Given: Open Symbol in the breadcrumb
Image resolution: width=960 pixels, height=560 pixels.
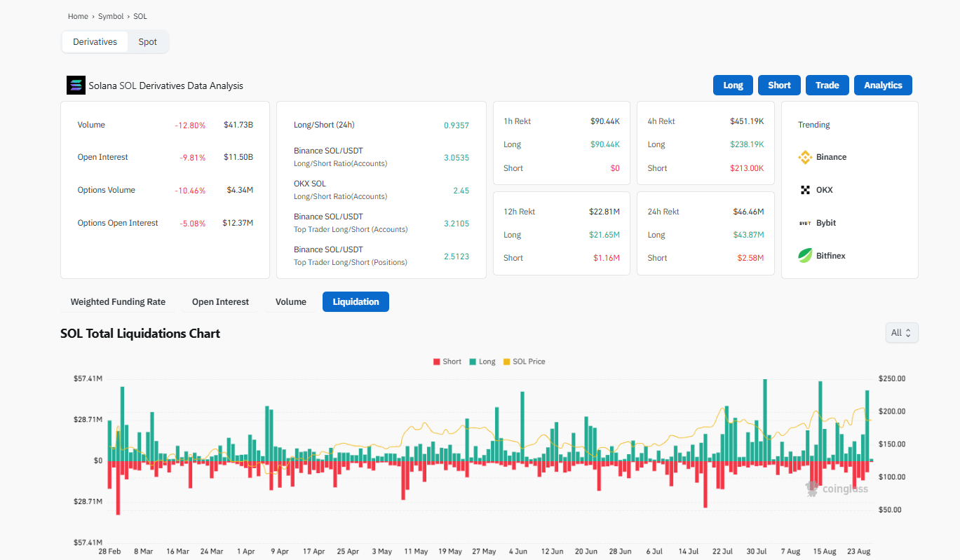Looking at the screenshot, I should 111,16.
